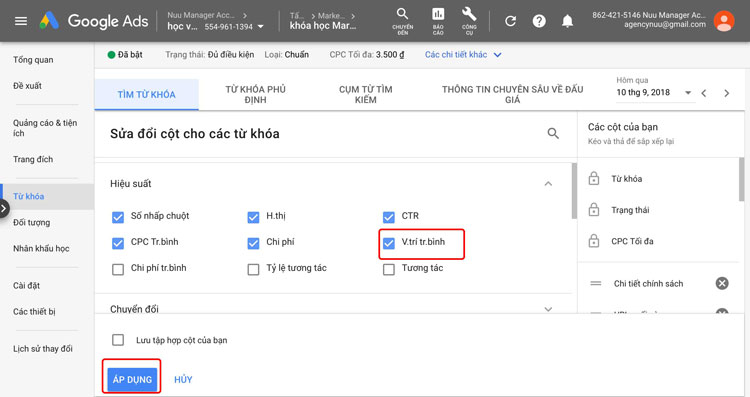Enable 'Tỷ lệ tương tác' column
The height and width of the screenshot is (397, 750).
(253, 269)
